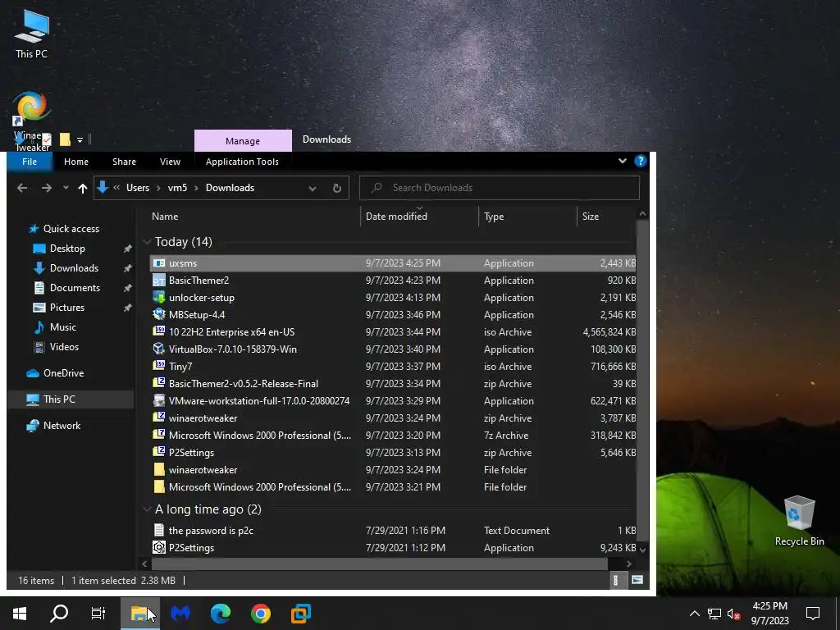Viewport: 840px width, 630px height.
Task: Select Desktop in navigation pane
Action: tap(67, 249)
